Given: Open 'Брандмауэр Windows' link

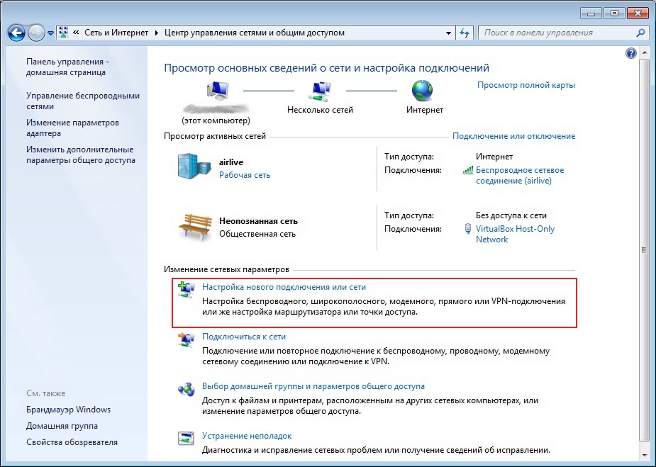Looking at the screenshot, I should [69, 410].
